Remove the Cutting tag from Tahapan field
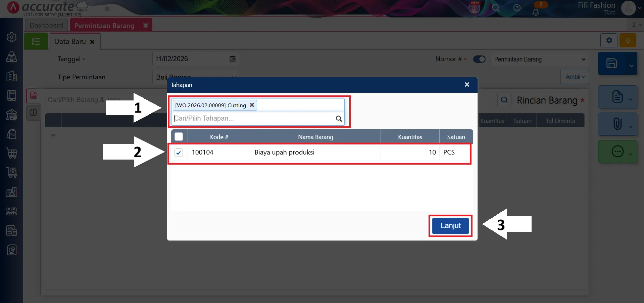644x303 pixels. (x=252, y=105)
